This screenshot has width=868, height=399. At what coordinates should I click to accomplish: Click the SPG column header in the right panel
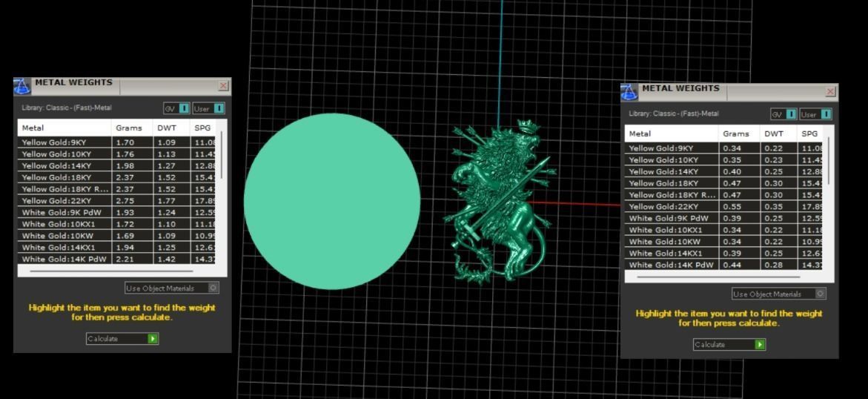810,133
